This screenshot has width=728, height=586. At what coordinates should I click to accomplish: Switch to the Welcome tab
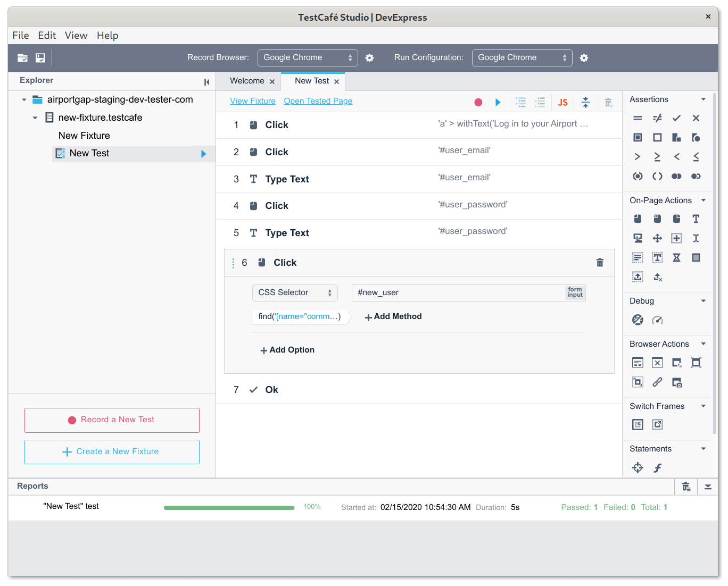[247, 81]
